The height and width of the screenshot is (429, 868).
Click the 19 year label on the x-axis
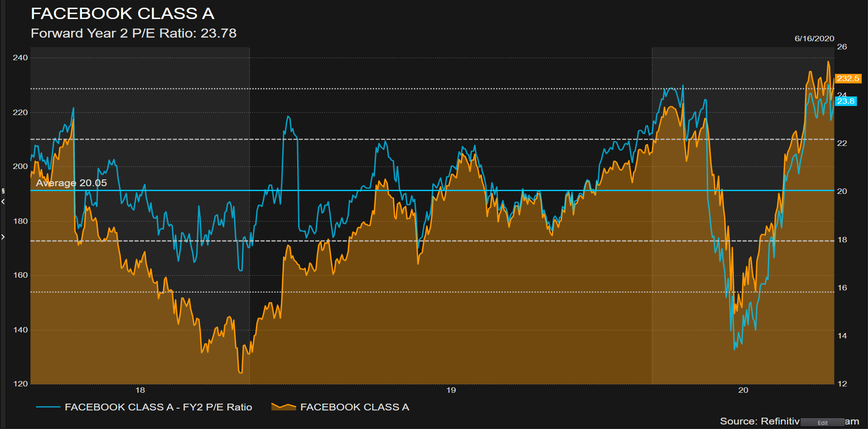click(451, 390)
